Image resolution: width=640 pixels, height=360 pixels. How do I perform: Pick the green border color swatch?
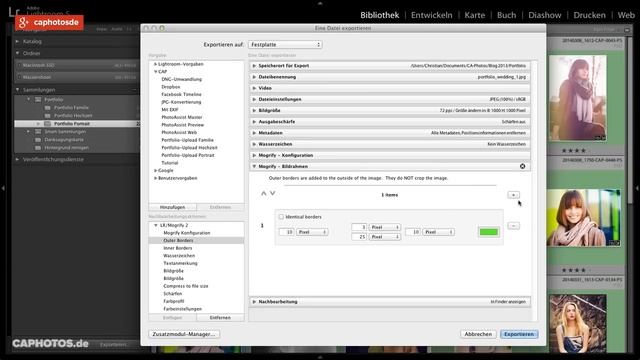[x=489, y=232]
